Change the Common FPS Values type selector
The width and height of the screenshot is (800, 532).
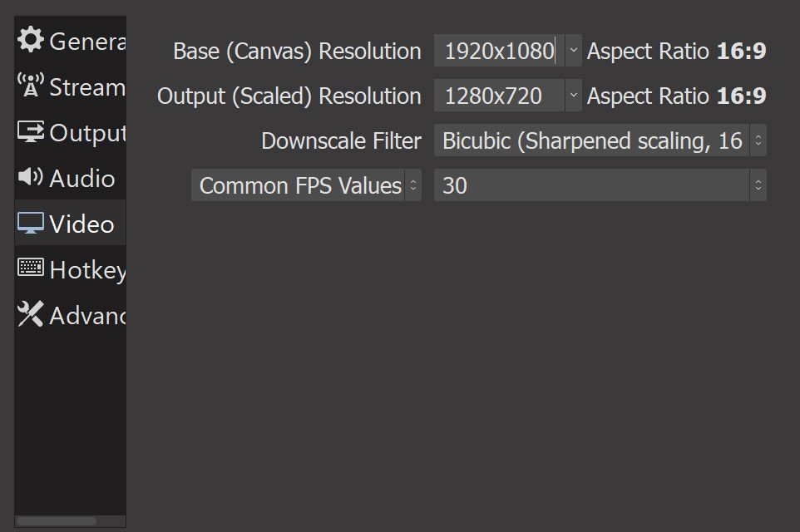pos(306,185)
